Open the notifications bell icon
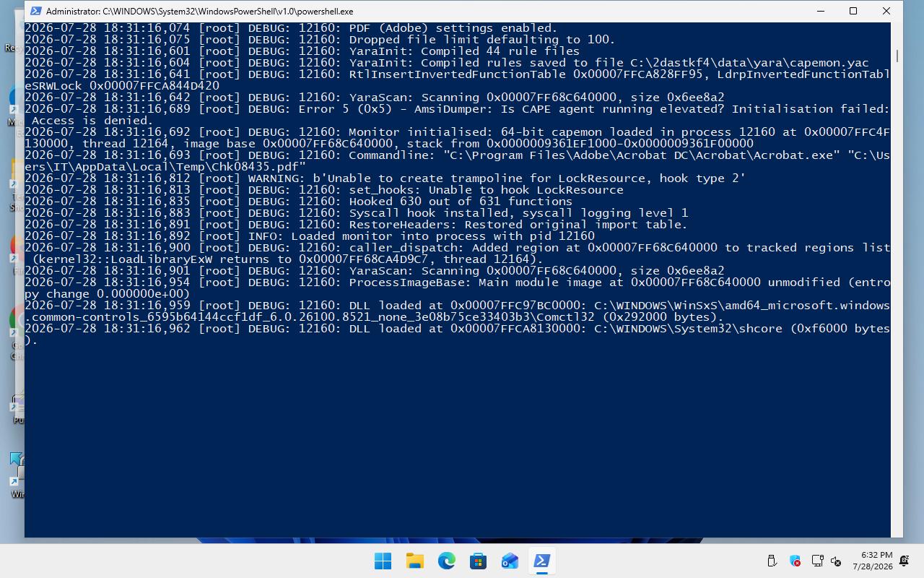This screenshot has height=578, width=924. (904, 561)
